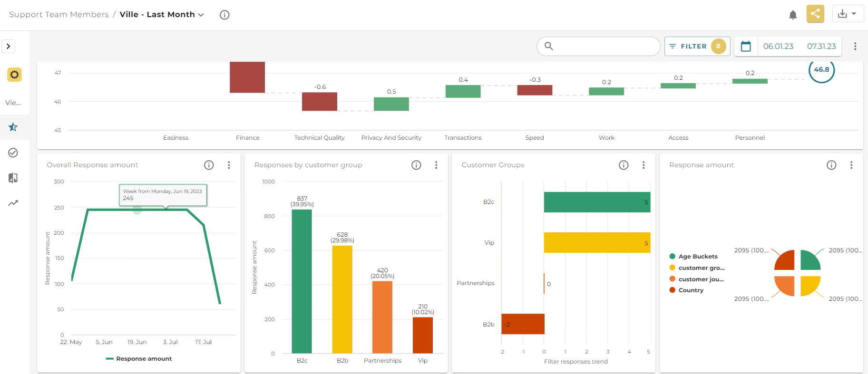Click the Easiness axis label

tap(176, 138)
